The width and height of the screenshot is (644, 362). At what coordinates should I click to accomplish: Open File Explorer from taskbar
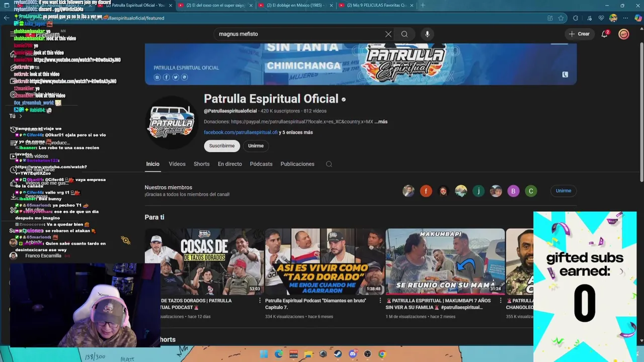308,354
